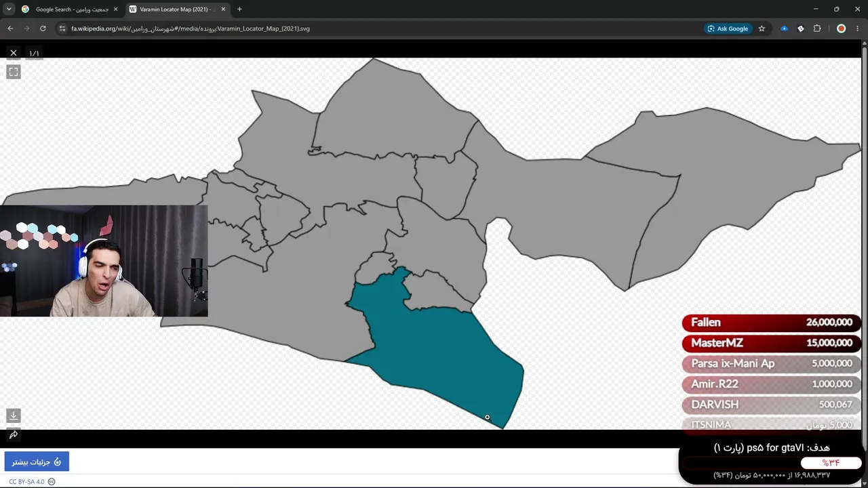Screen dimensions: 868x488
Task: Toggle fullscreen in the media viewer
Action: pos(14,72)
